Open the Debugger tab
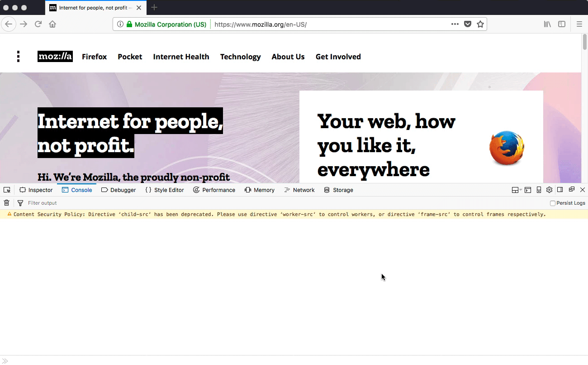Viewport: 588px width, 365px height. (x=119, y=190)
